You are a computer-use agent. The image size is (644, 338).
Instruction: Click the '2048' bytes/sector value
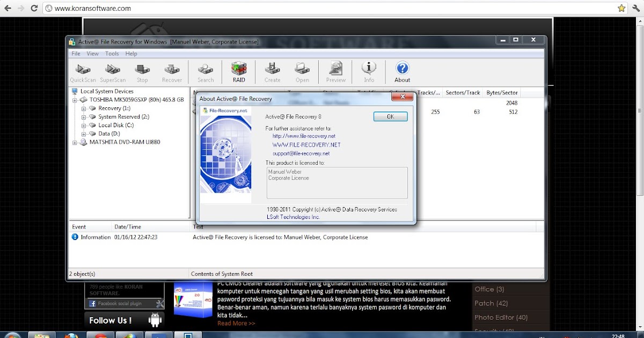pos(511,103)
